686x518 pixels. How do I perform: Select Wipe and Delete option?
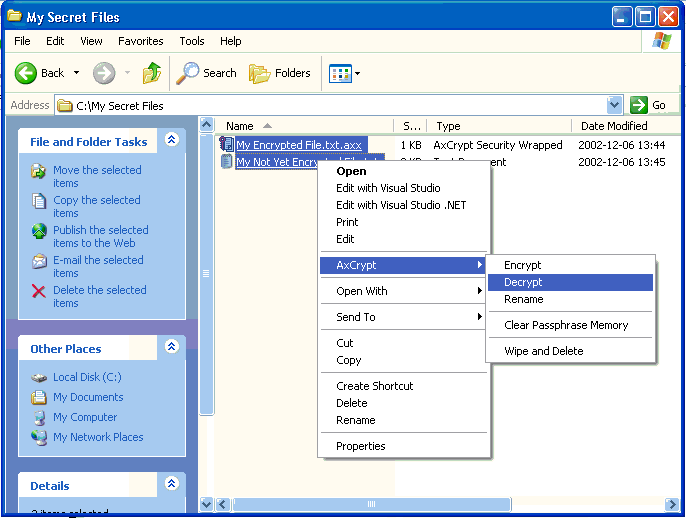543,351
